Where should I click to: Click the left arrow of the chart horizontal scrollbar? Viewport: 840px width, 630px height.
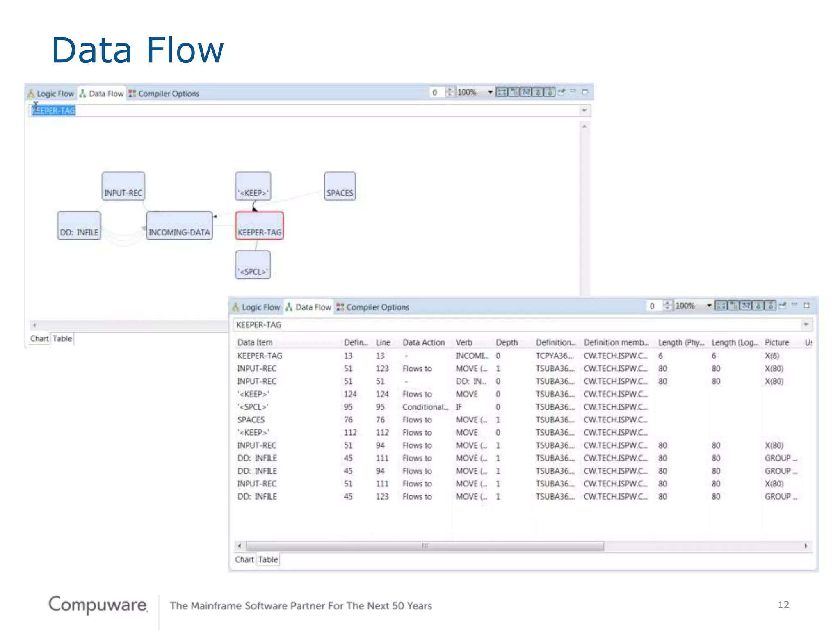[x=34, y=325]
